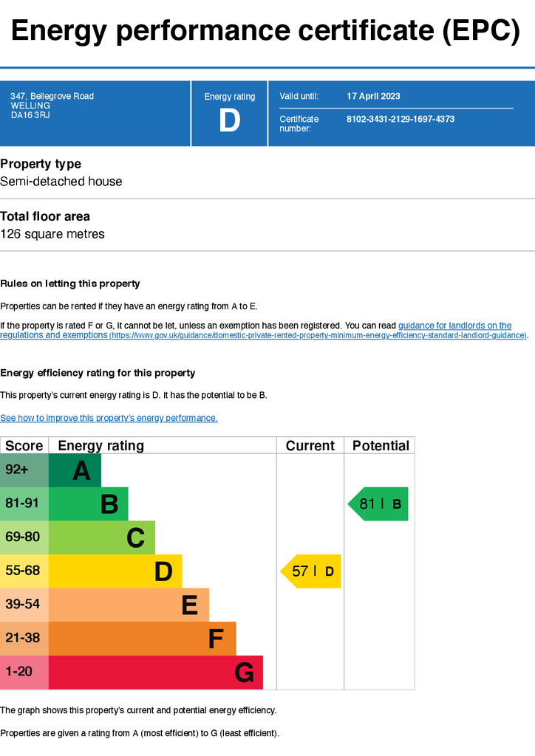Image resolution: width=535 pixels, height=756 pixels.
Task: Click the Potential column header
Action: [380, 445]
